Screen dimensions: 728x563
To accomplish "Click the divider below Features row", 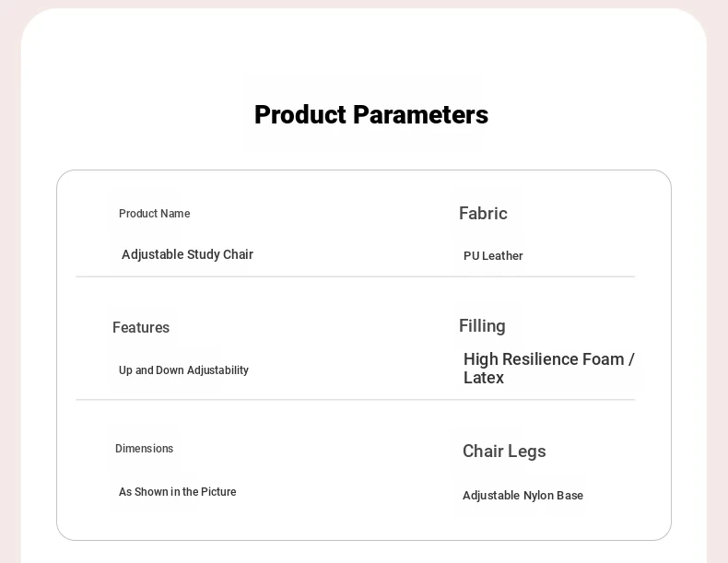I will 355,400.
